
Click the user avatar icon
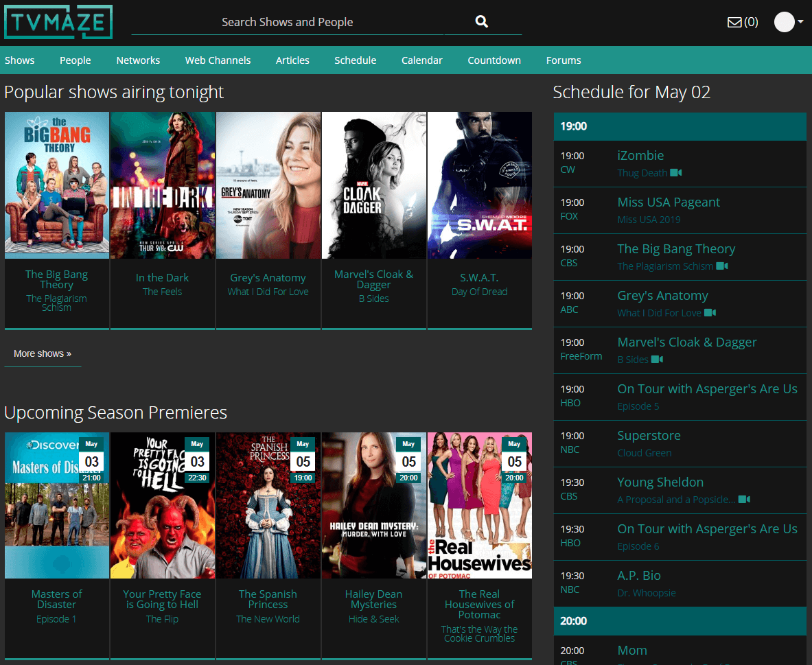click(x=784, y=22)
